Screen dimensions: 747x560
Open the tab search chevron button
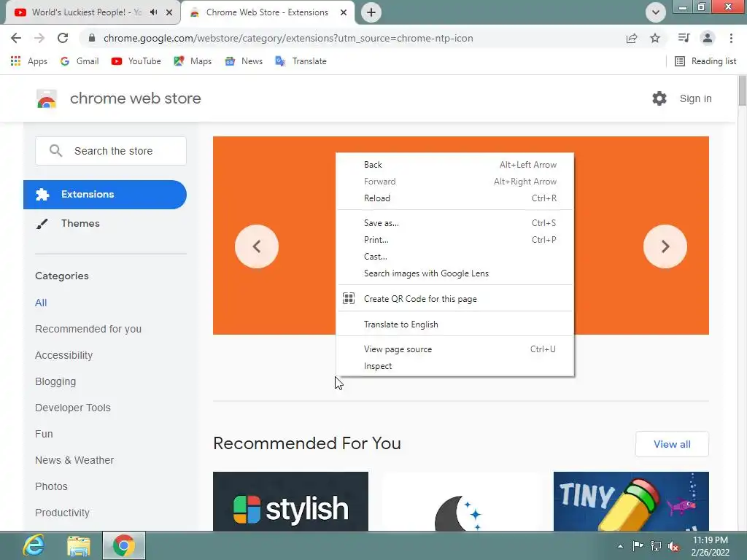point(656,12)
